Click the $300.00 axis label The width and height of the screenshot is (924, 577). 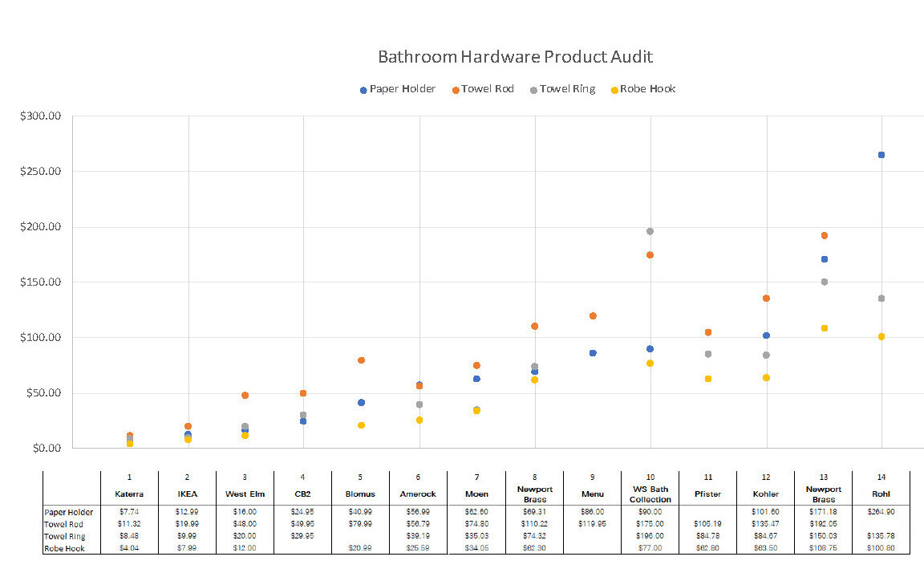[x=41, y=116]
